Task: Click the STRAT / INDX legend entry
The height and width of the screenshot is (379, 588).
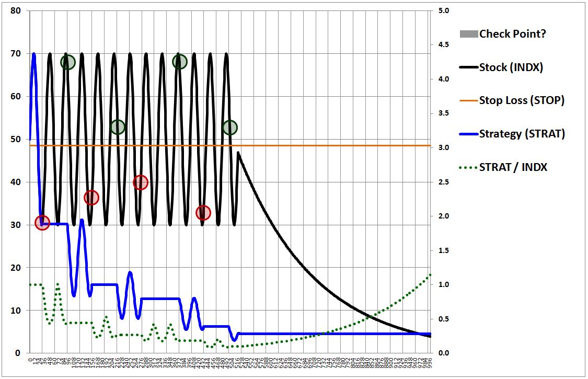Action: click(x=513, y=167)
